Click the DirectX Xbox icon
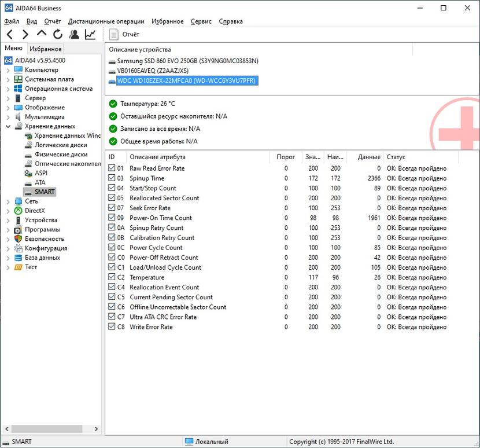 pyautogui.click(x=19, y=211)
